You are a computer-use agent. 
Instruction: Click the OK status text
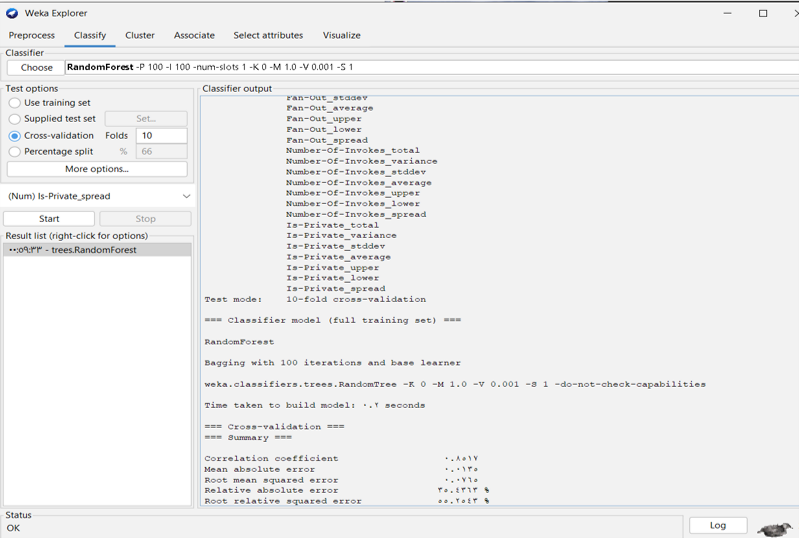(x=13, y=528)
